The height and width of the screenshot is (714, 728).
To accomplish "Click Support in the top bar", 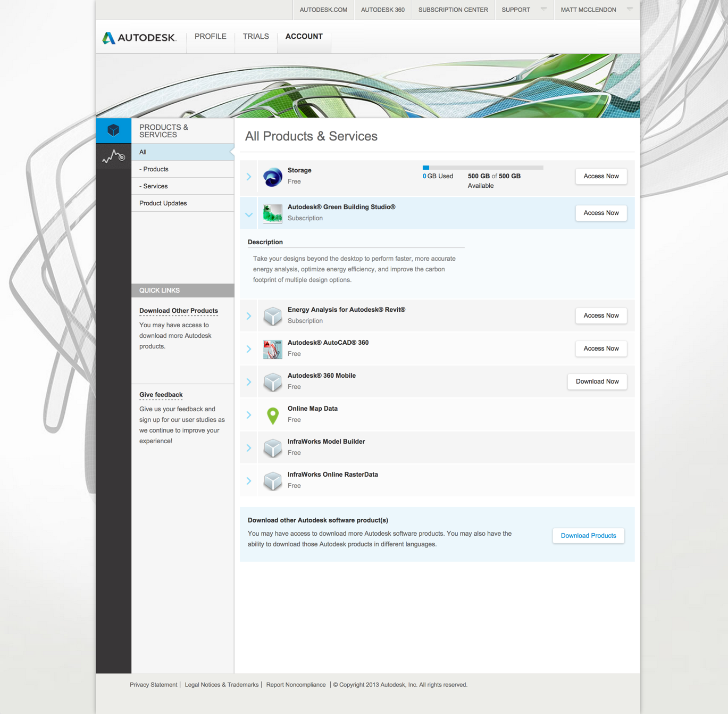I will (x=516, y=10).
